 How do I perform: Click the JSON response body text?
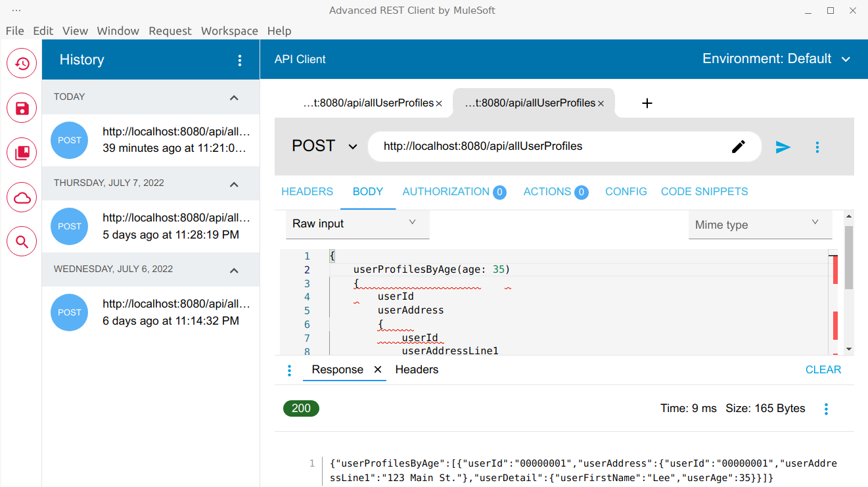[583, 471]
